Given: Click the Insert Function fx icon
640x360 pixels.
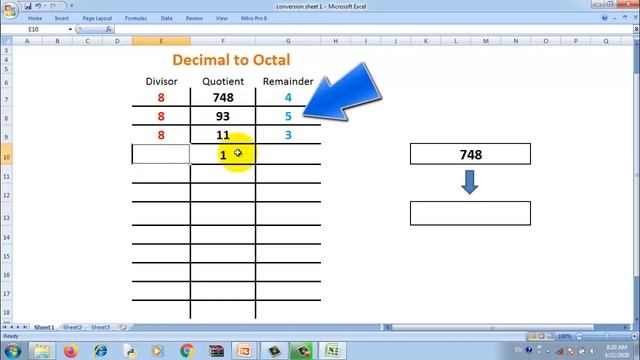Looking at the screenshot, I should click(x=109, y=29).
